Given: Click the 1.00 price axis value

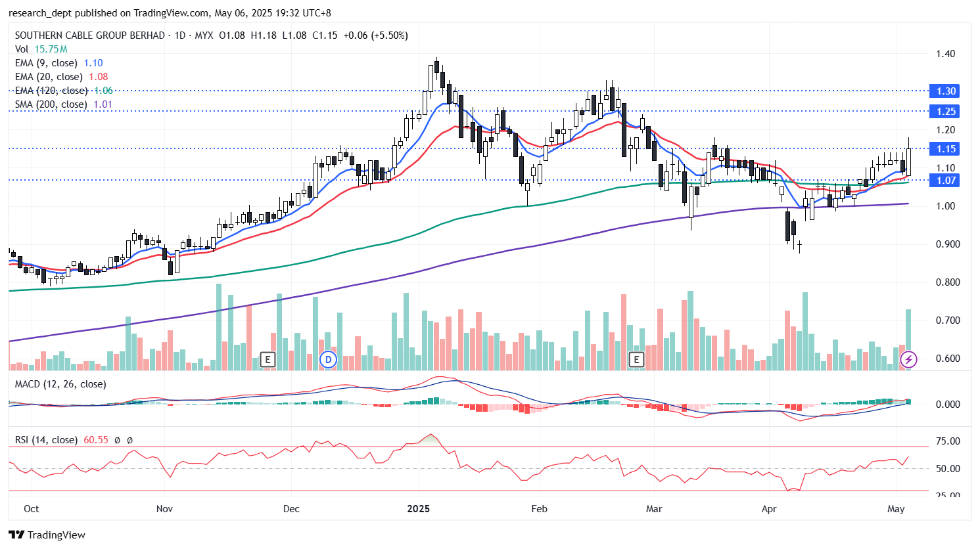Looking at the screenshot, I should coord(946,206).
